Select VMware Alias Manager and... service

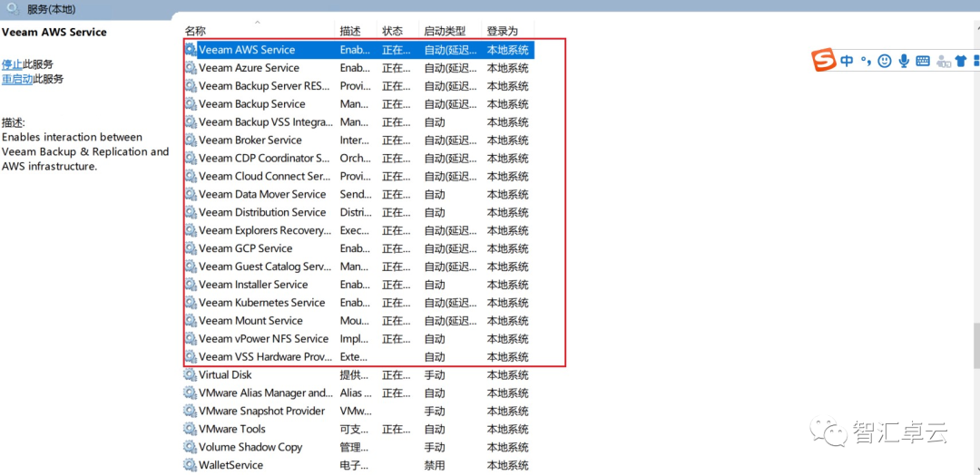(x=358, y=393)
